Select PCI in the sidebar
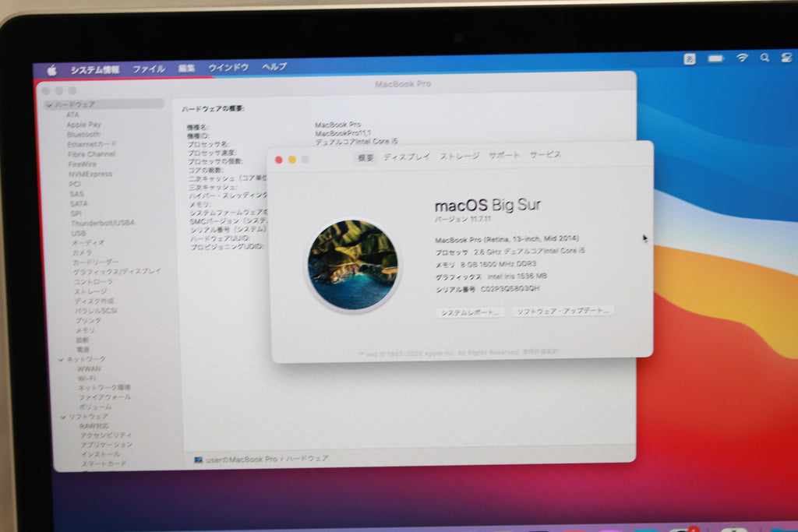Screen dimensions: 798x532 tap(75, 184)
